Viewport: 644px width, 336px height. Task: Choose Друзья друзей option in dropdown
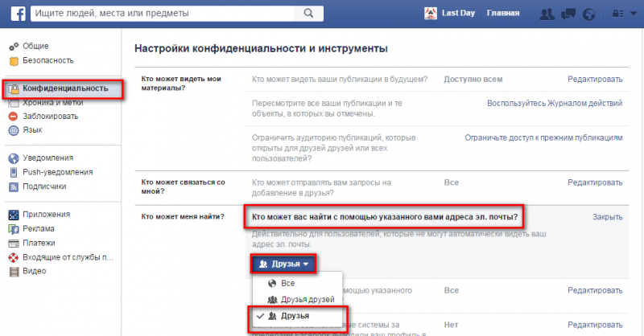click(x=297, y=300)
